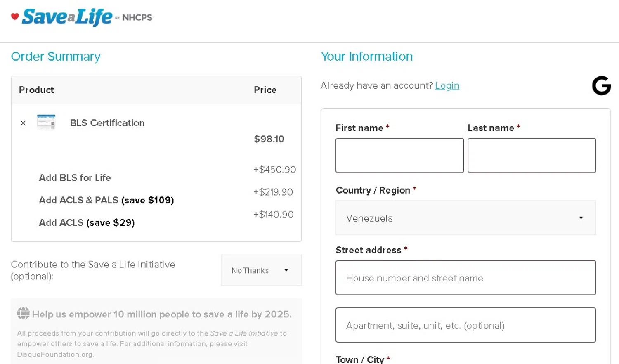This screenshot has height=364, width=619.
Task: Click the NHCPS text in the header
Action: click(x=137, y=17)
